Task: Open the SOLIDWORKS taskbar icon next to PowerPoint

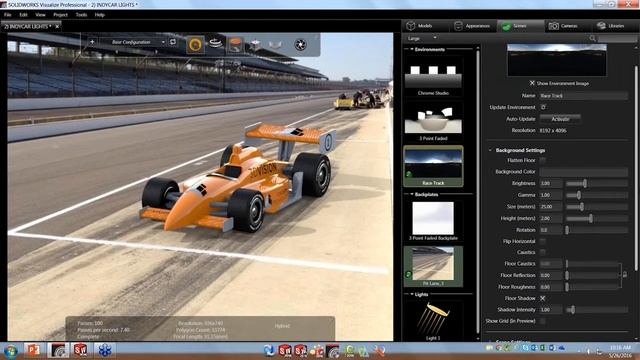Action: [x=58, y=350]
